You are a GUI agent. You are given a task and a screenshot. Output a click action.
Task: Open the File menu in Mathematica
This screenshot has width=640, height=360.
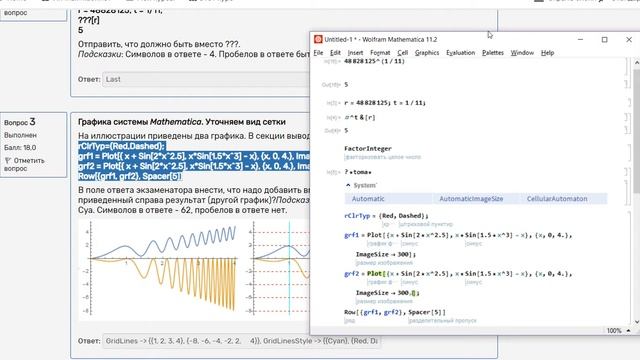pyautogui.click(x=318, y=53)
